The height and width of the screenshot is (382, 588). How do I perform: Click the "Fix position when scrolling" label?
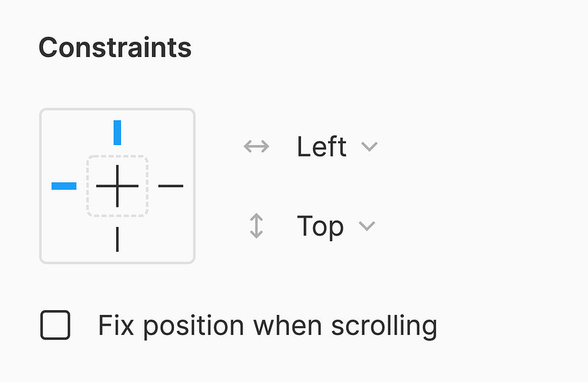pos(267,326)
